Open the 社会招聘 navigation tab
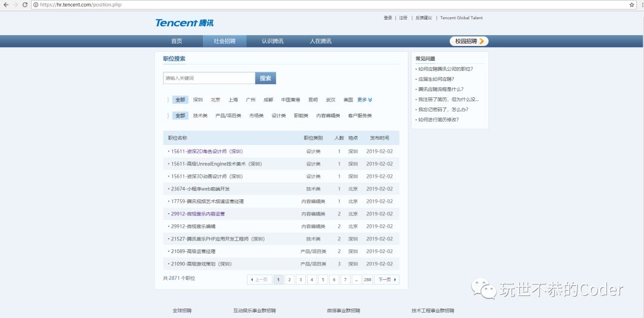This screenshot has width=644, height=318. point(224,41)
